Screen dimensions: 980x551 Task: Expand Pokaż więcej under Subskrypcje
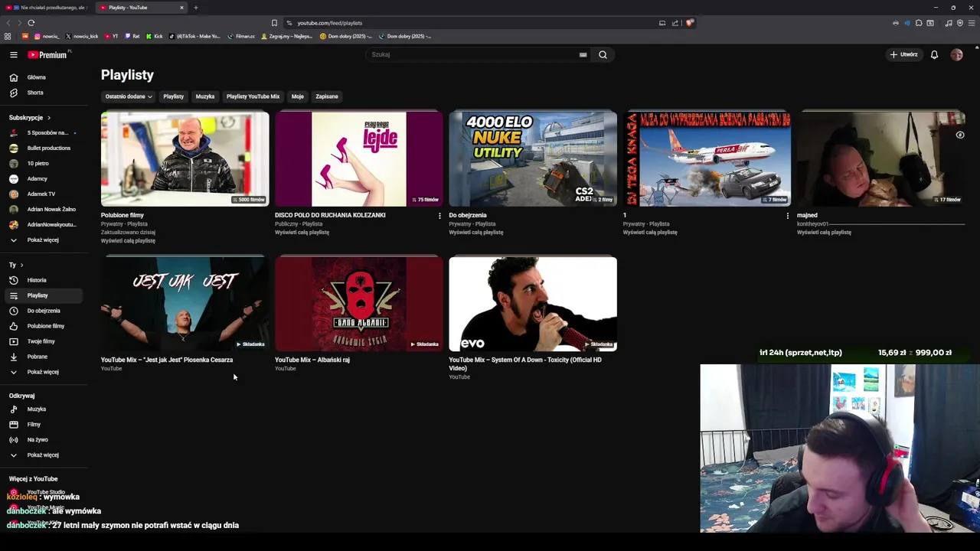tap(43, 240)
